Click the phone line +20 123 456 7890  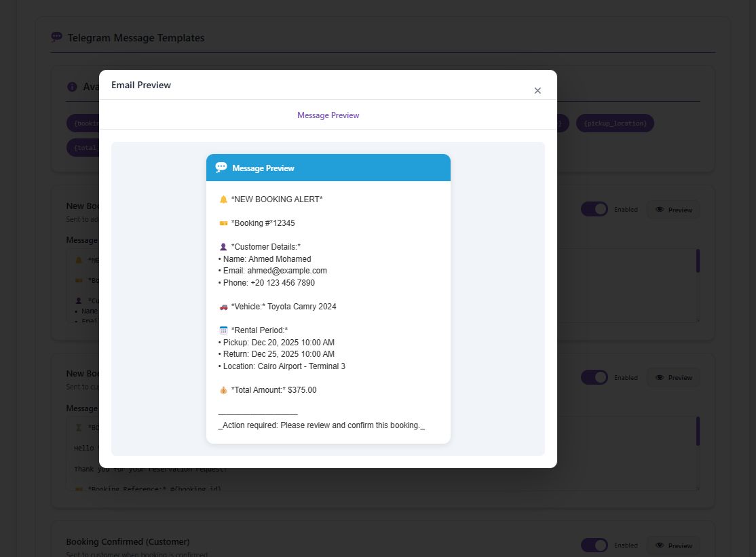pos(267,283)
